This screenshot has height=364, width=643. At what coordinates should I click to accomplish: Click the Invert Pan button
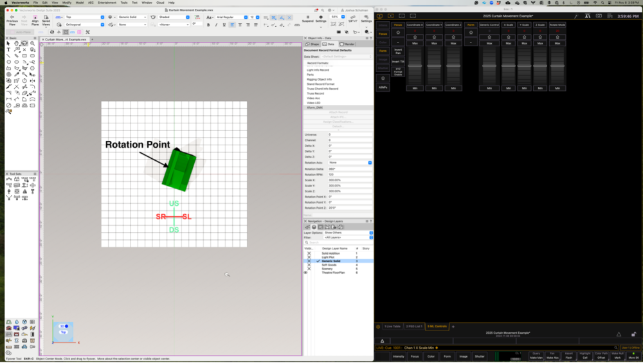tap(398, 51)
